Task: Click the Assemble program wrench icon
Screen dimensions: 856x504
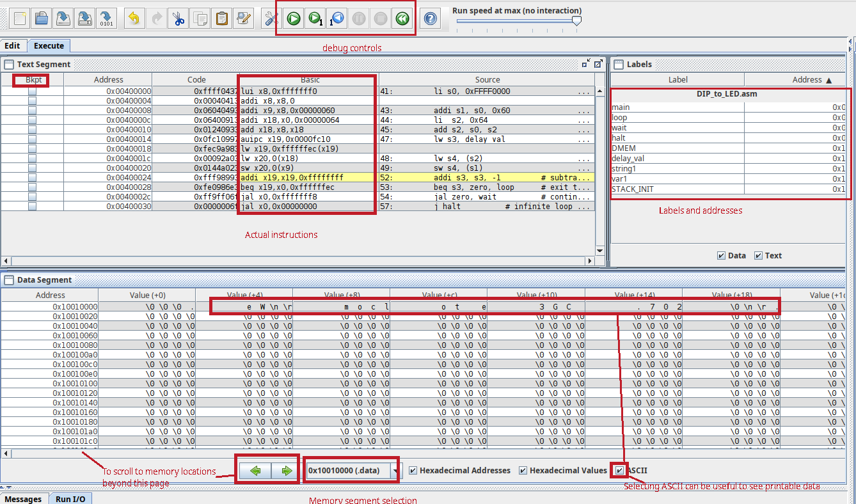Action: pyautogui.click(x=270, y=19)
